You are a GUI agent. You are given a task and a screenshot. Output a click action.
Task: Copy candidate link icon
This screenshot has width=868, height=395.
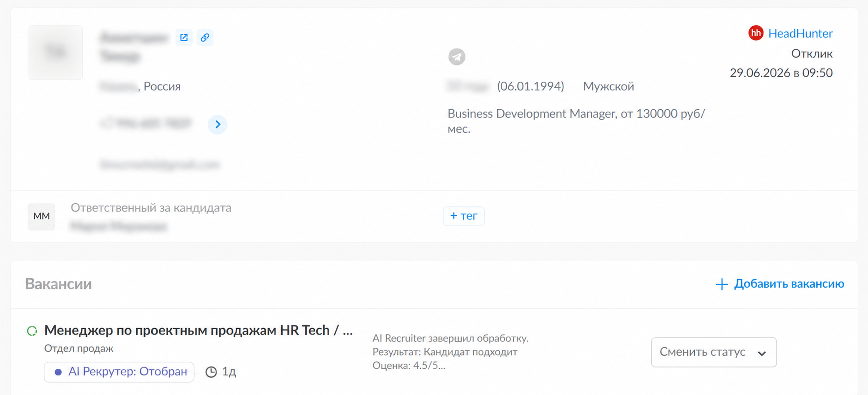coord(205,37)
